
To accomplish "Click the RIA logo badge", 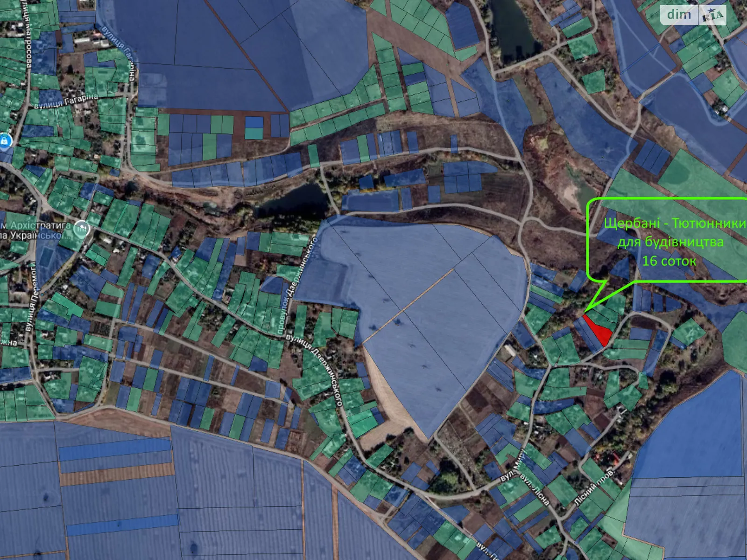I will point(712,16).
